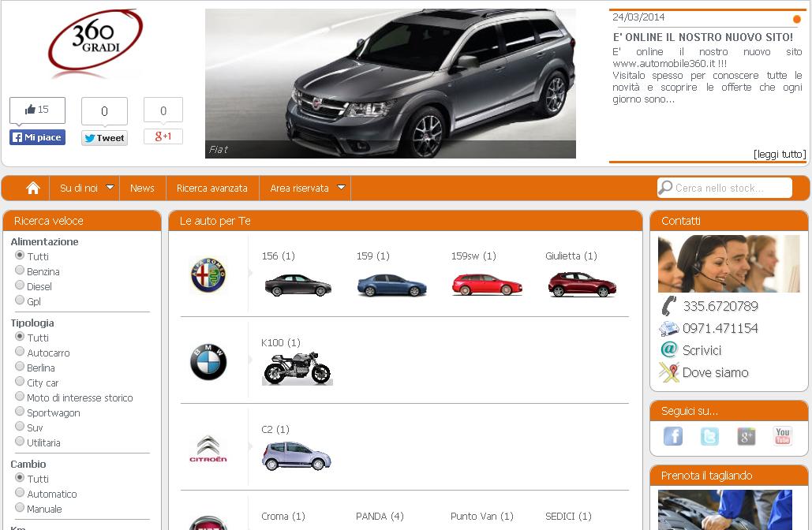The width and height of the screenshot is (812, 530).
Task: Click the C2 (1) model link
Action: point(275,429)
